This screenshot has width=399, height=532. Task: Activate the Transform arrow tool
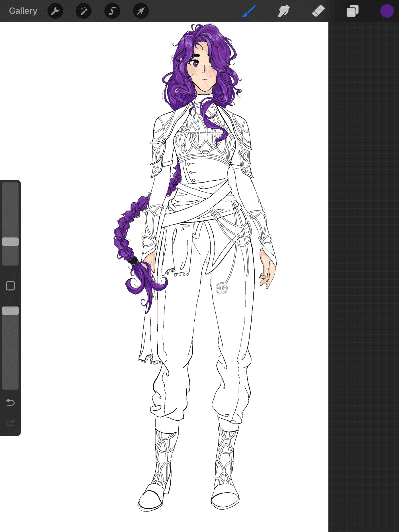141,11
